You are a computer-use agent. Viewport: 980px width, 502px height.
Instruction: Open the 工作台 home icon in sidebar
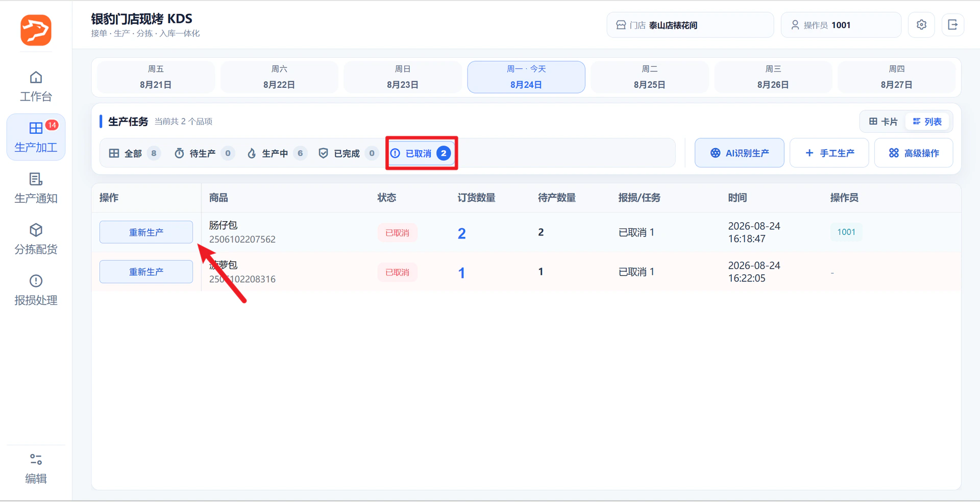(x=36, y=86)
